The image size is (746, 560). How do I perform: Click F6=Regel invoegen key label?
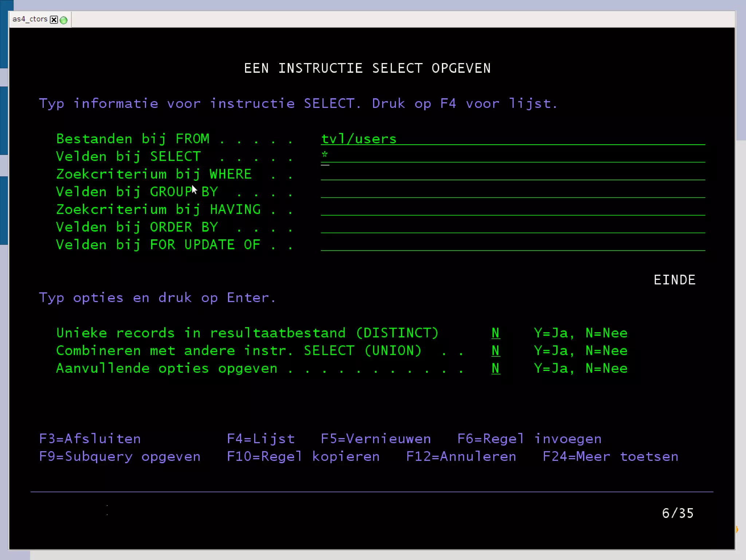pos(529,439)
